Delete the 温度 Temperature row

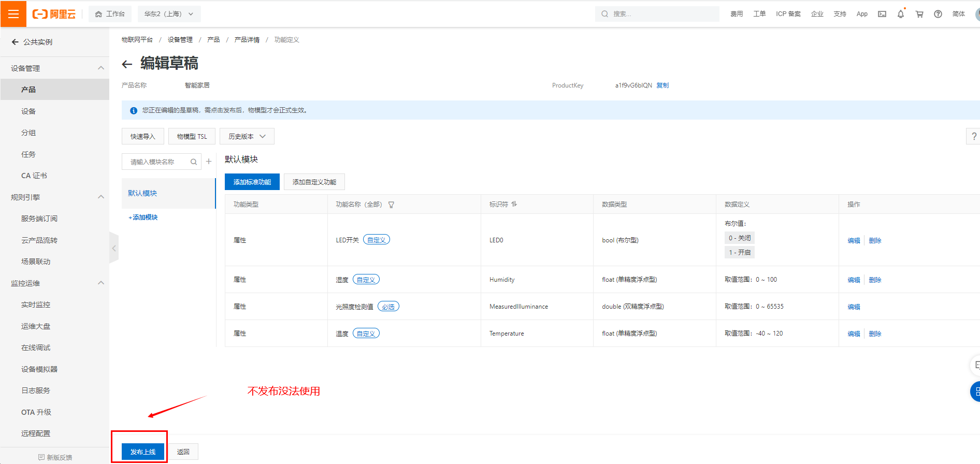[x=875, y=334]
